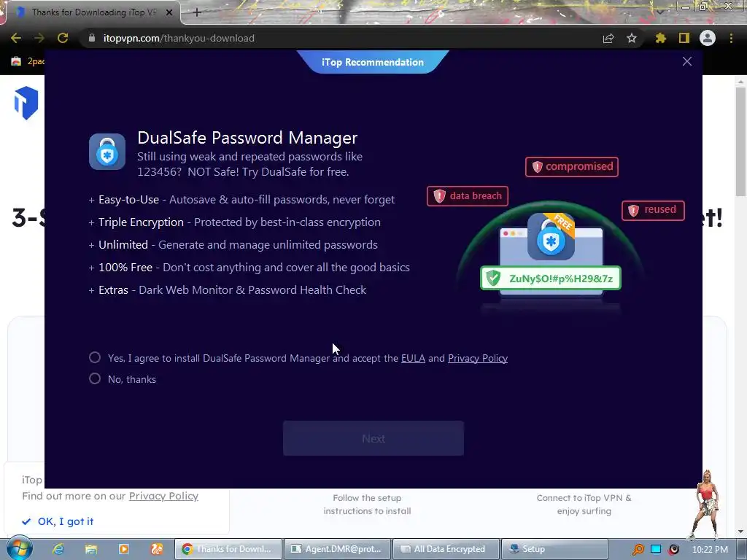
Task: Click the Triple Encryption feature line
Action: [235, 222]
